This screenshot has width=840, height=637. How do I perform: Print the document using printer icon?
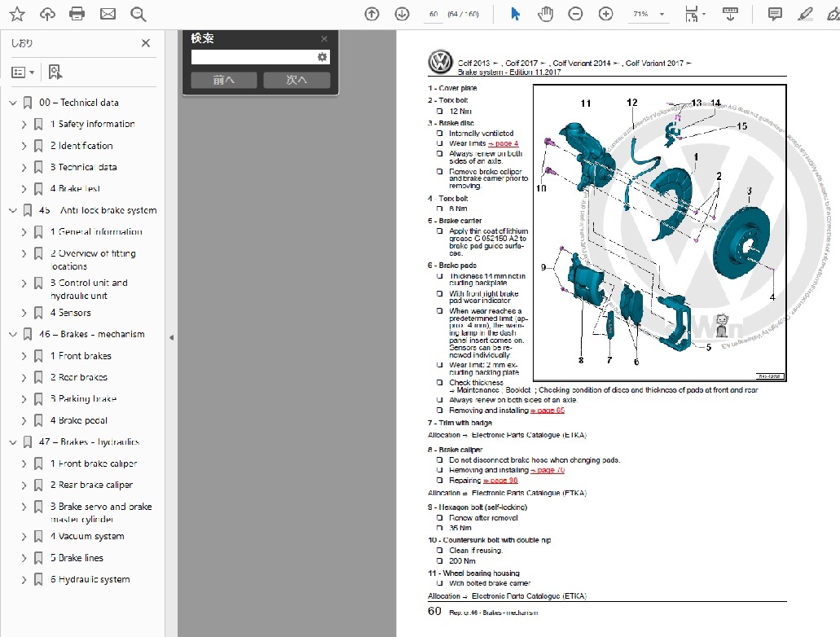click(x=77, y=14)
